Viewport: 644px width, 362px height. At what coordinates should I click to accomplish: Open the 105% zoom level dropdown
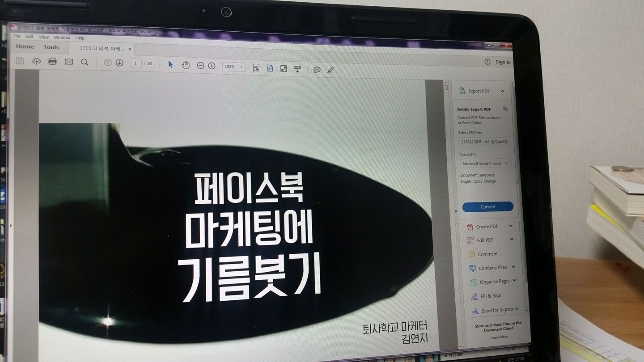pyautogui.click(x=233, y=67)
